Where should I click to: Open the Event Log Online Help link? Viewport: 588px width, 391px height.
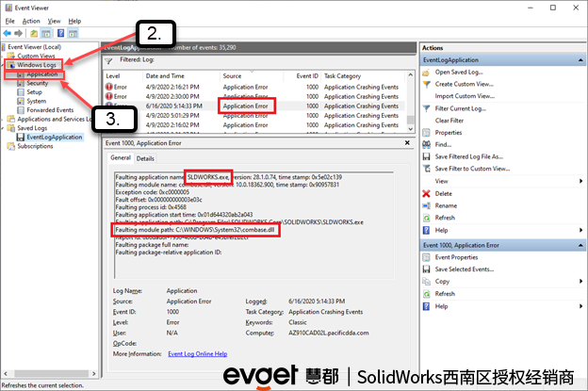tap(197, 354)
